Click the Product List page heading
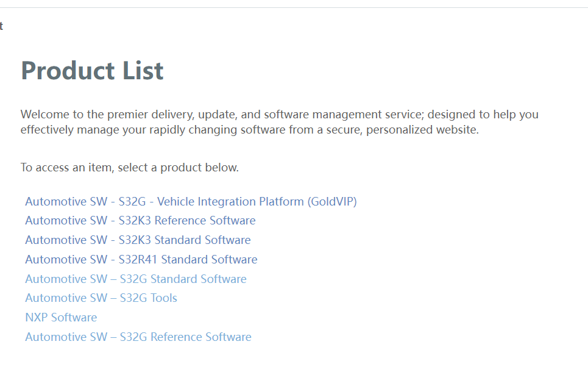 click(92, 71)
